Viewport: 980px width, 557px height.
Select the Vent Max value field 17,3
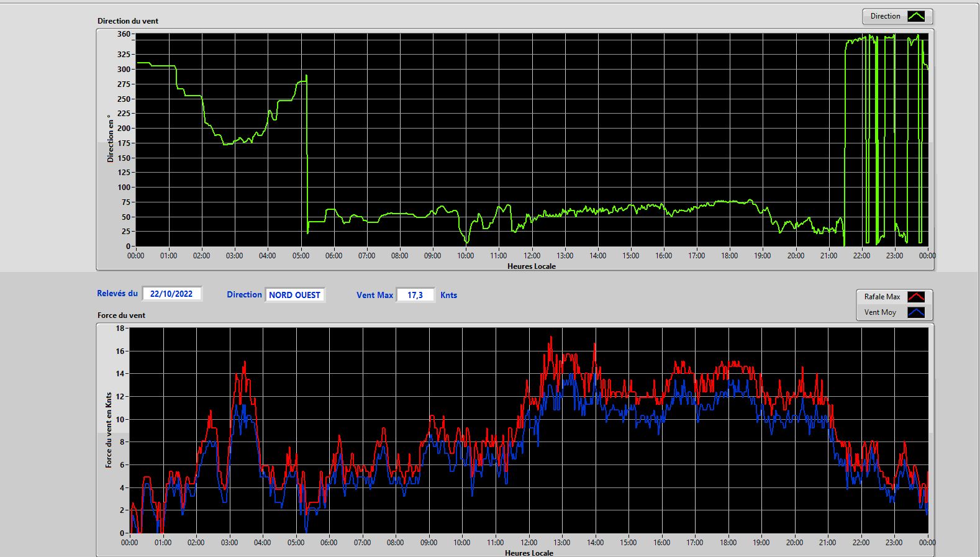point(415,295)
